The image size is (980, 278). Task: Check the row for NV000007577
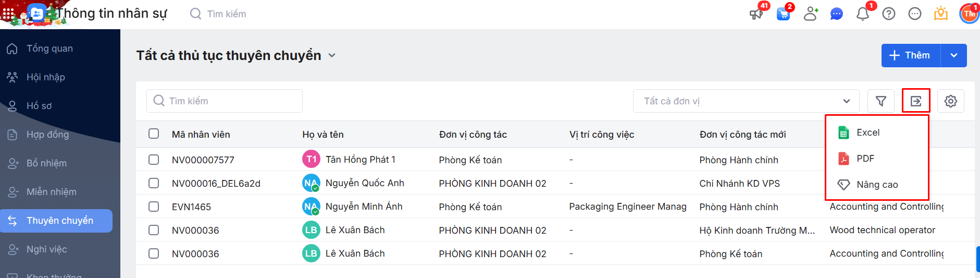(x=154, y=160)
